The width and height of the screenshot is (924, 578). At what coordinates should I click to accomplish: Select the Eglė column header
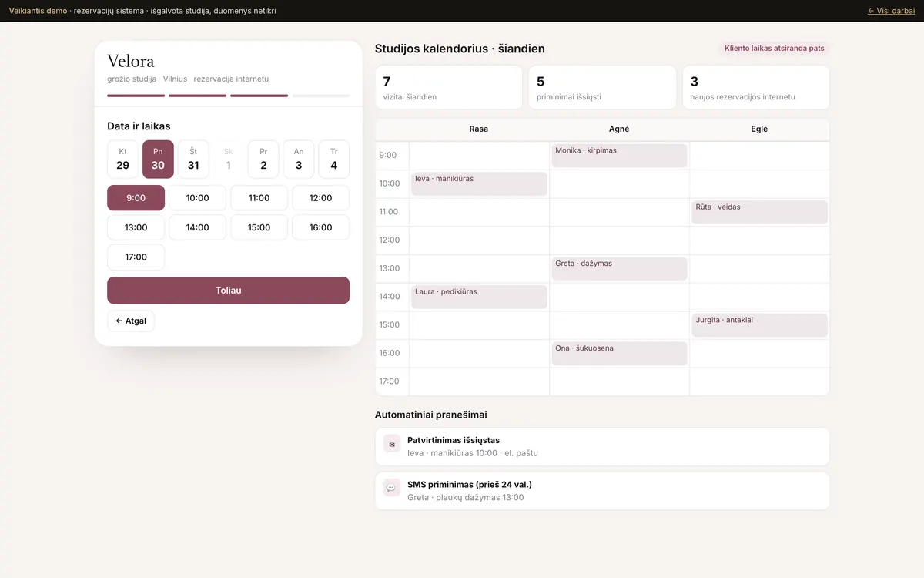tap(759, 129)
